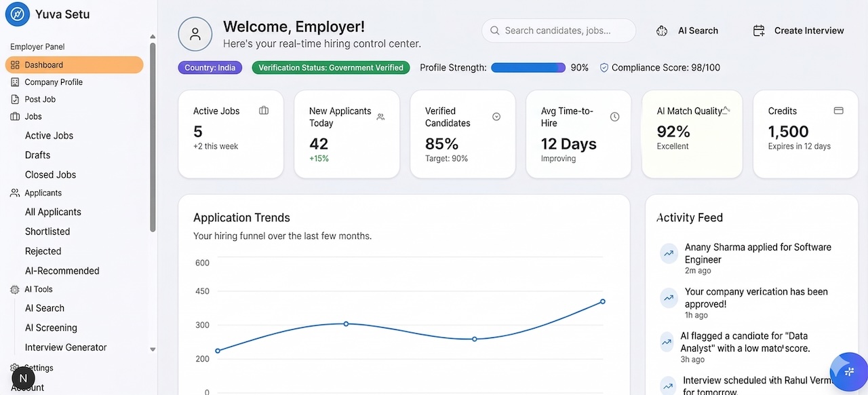Click the sidebar scroll down arrow
868x395 pixels.
(x=153, y=350)
